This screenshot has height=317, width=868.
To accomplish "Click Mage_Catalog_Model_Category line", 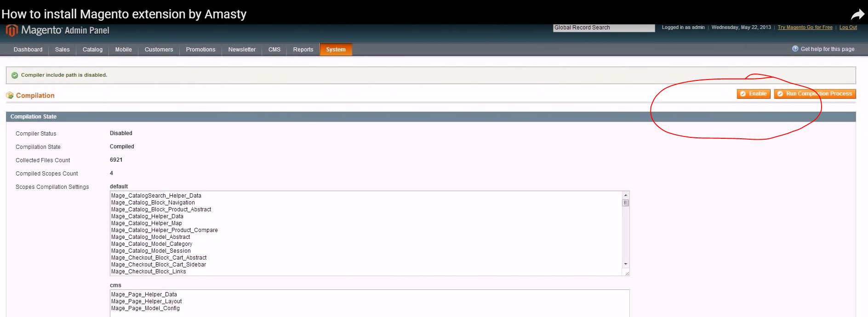I will point(152,244).
